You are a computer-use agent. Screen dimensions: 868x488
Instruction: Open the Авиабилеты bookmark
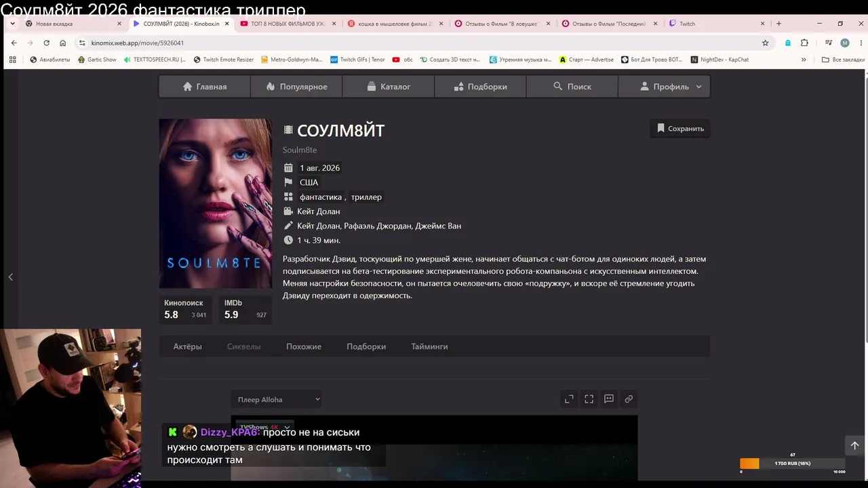(x=50, y=60)
